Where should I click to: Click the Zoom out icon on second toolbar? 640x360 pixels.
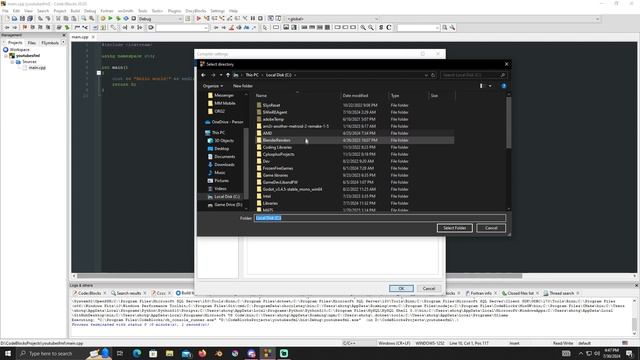pyautogui.click(x=371, y=28)
